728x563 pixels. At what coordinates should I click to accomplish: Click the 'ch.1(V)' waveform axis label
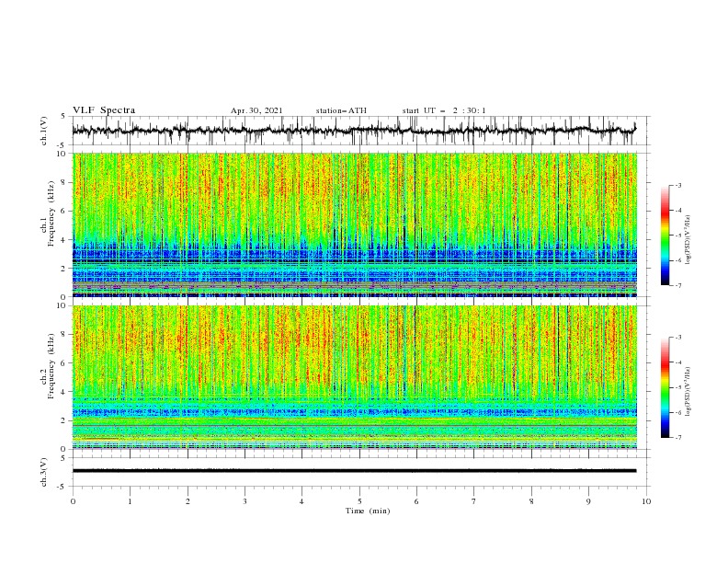point(44,131)
